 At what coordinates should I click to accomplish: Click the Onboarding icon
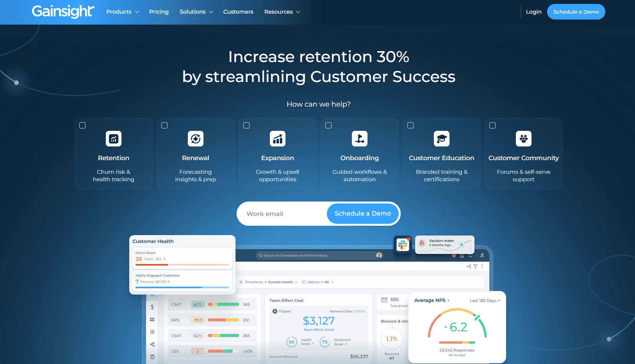coord(360,139)
